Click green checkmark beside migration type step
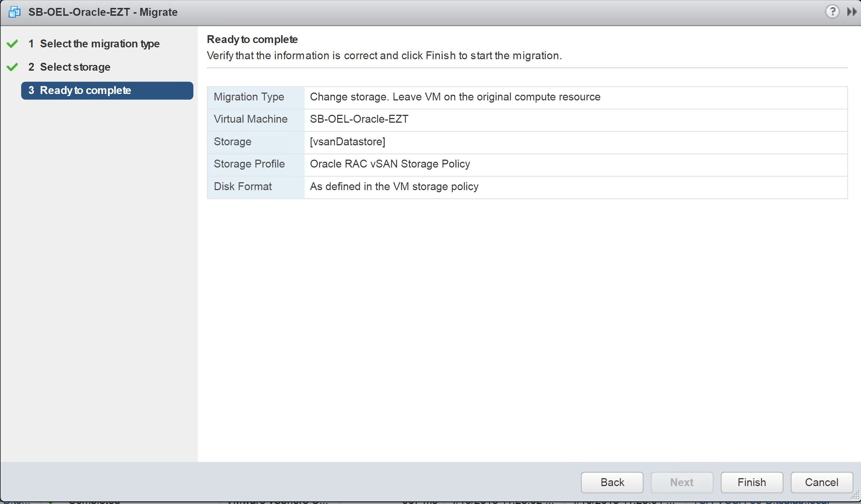This screenshot has width=861, height=504. (x=12, y=44)
